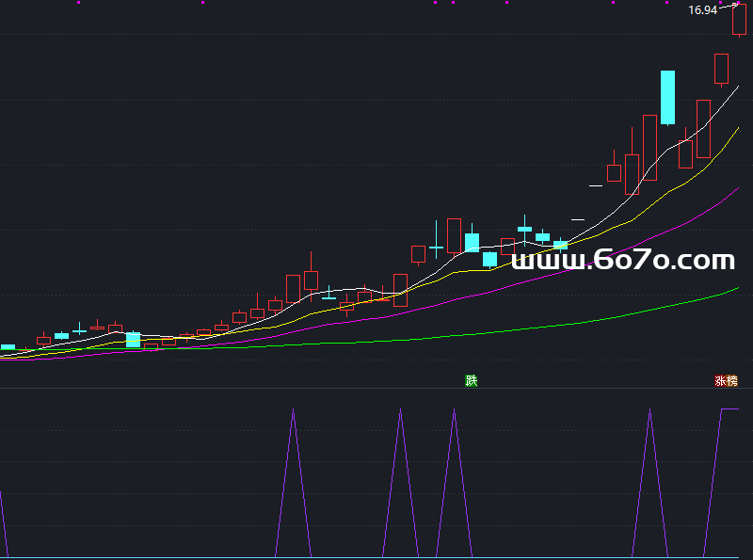The image size is (753, 560).
Task: Click the second purple indicator spike peak
Action: 400,410
